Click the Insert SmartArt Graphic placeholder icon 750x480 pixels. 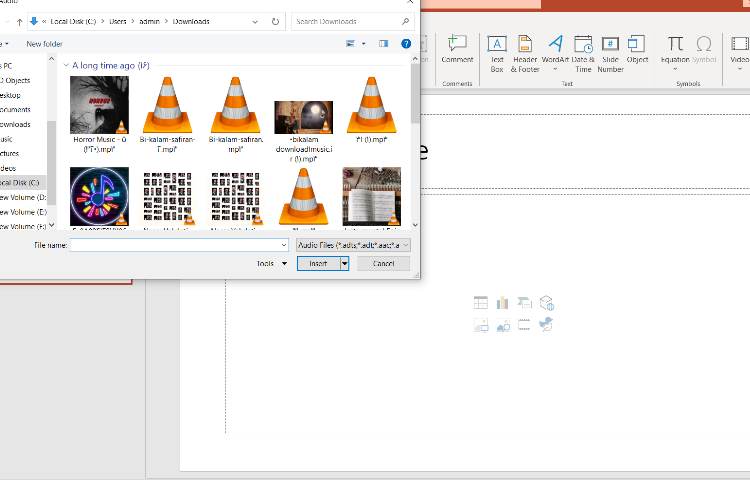524,303
